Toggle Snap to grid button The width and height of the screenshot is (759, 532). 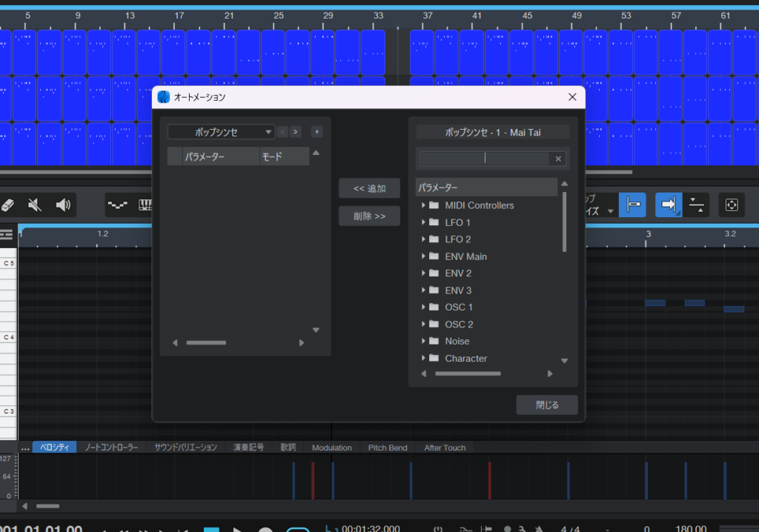(633, 205)
